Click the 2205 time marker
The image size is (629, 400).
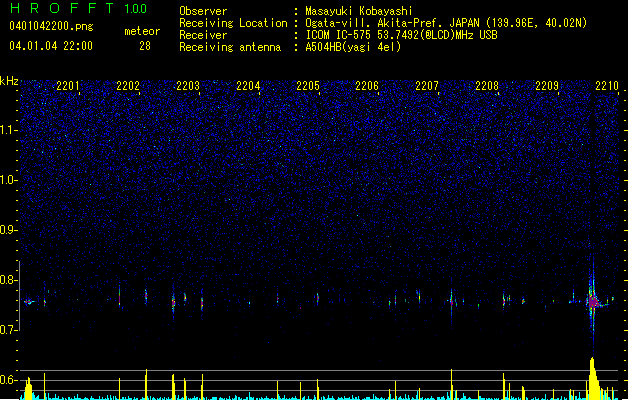tap(308, 86)
